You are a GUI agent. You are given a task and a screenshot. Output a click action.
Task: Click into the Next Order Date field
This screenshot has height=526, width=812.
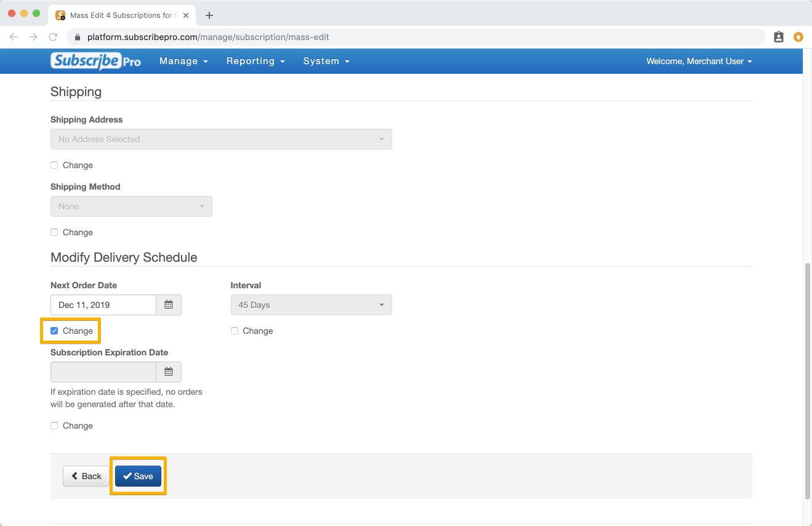pyautogui.click(x=103, y=305)
